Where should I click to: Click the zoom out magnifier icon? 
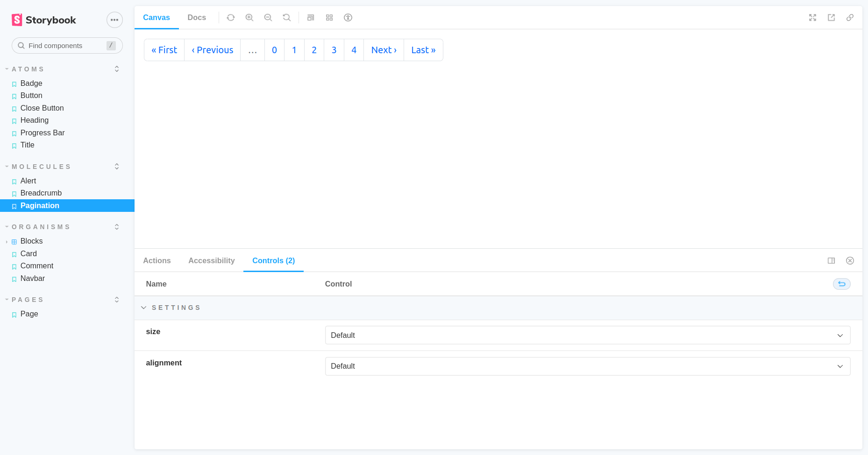[x=268, y=18]
